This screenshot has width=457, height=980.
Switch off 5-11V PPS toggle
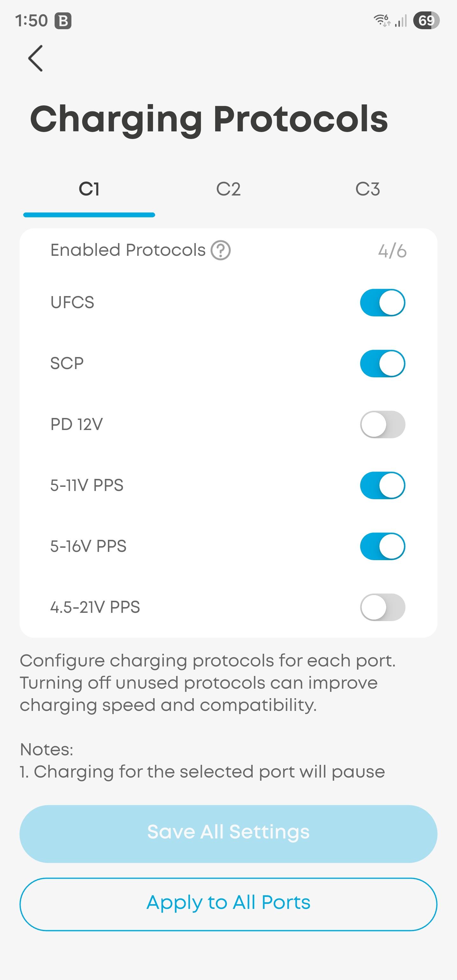pos(382,485)
